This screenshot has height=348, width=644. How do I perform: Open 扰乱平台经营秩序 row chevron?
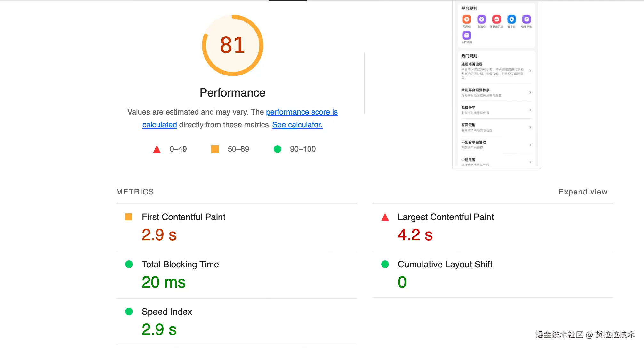point(530,92)
